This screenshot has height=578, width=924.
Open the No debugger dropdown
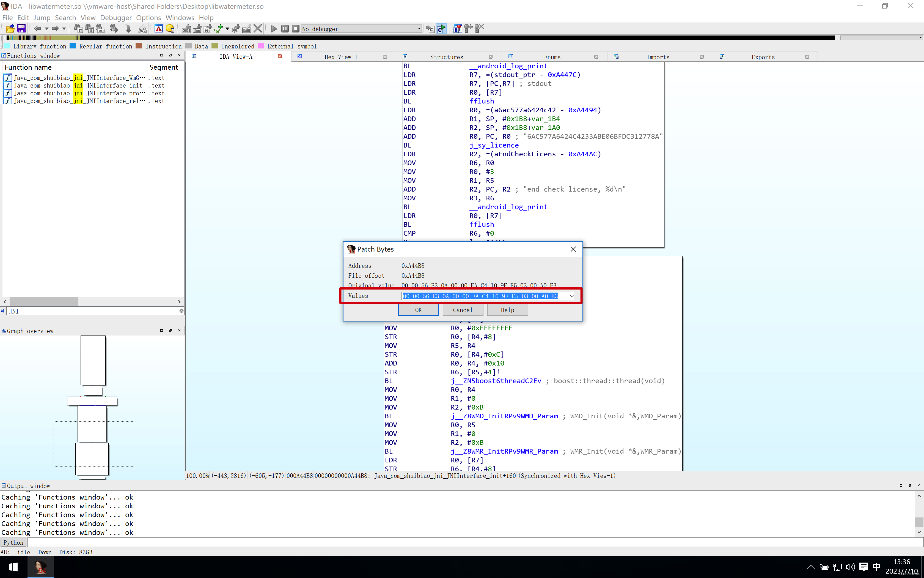pos(361,29)
